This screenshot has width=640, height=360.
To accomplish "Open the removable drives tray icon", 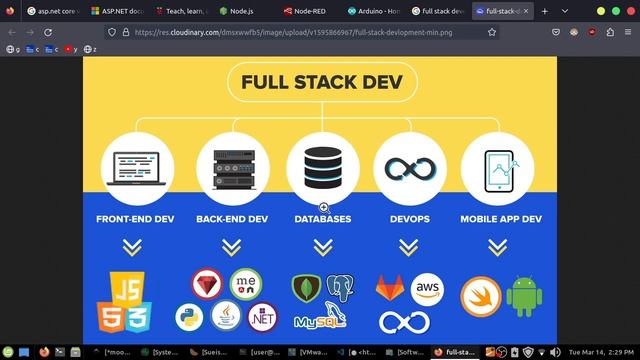I will [515, 352].
